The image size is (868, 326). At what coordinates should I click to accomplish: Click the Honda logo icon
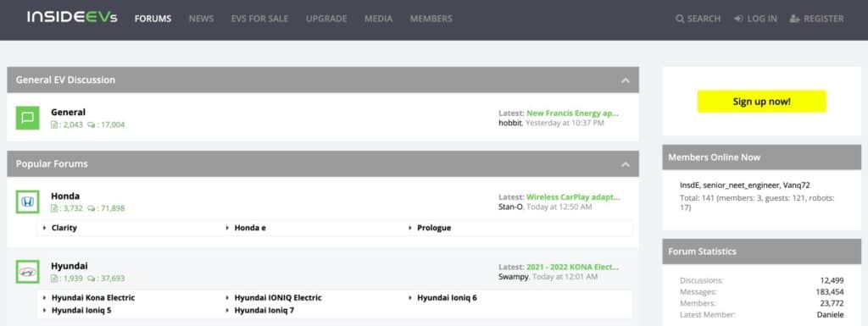(27, 202)
